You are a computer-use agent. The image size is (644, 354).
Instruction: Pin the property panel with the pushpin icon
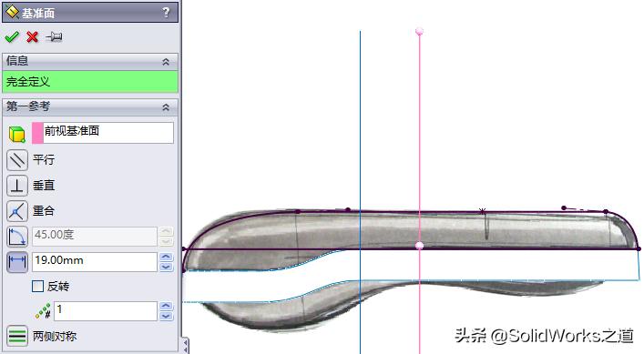[x=55, y=37]
